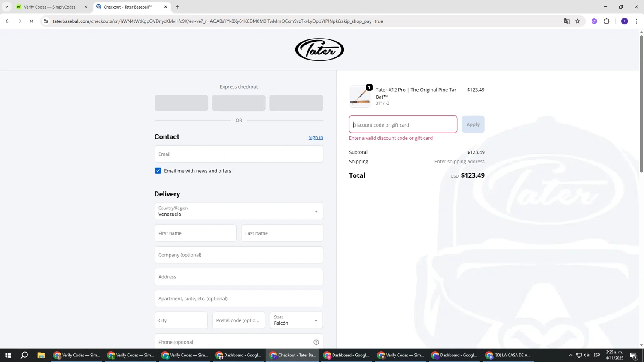The width and height of the screenshot is (644, 362).
Task: Click the Tater-X12 Pro product thumbnail
Action: [x=360, y=97]
